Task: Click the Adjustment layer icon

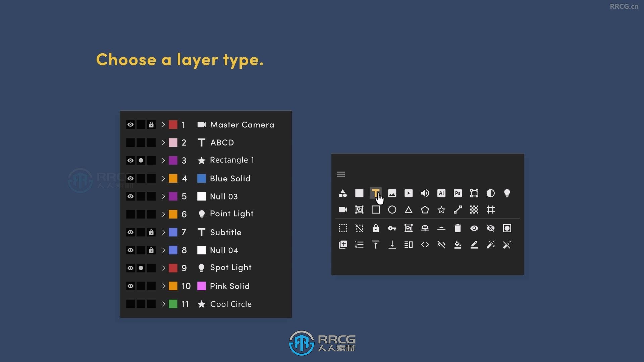Action: [x=490, y=193]
